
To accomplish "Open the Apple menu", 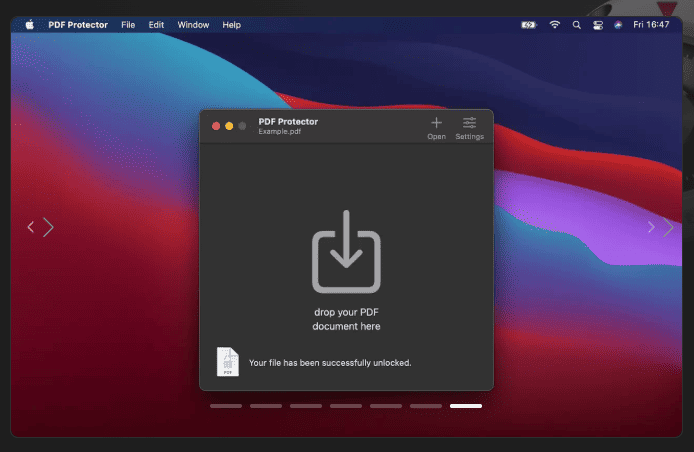I will 30,25.
